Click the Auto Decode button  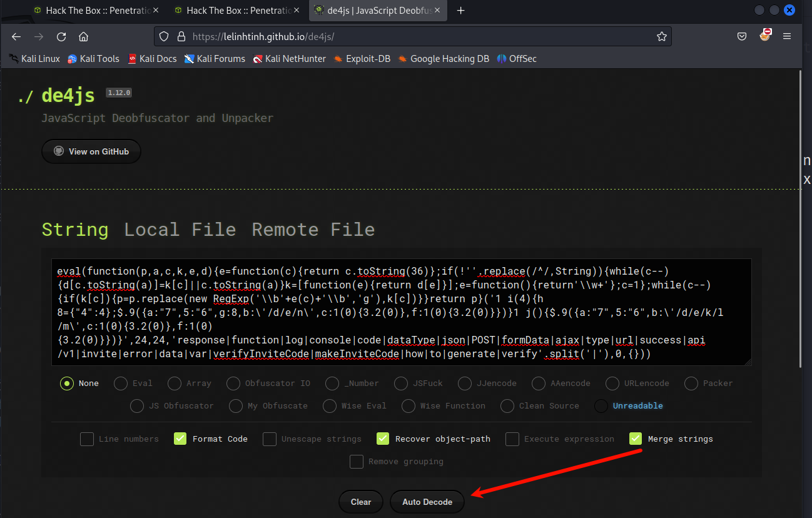427,502
